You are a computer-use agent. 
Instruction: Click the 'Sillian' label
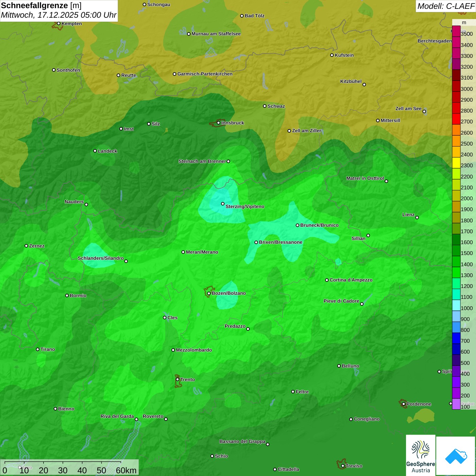coord(358,238)
